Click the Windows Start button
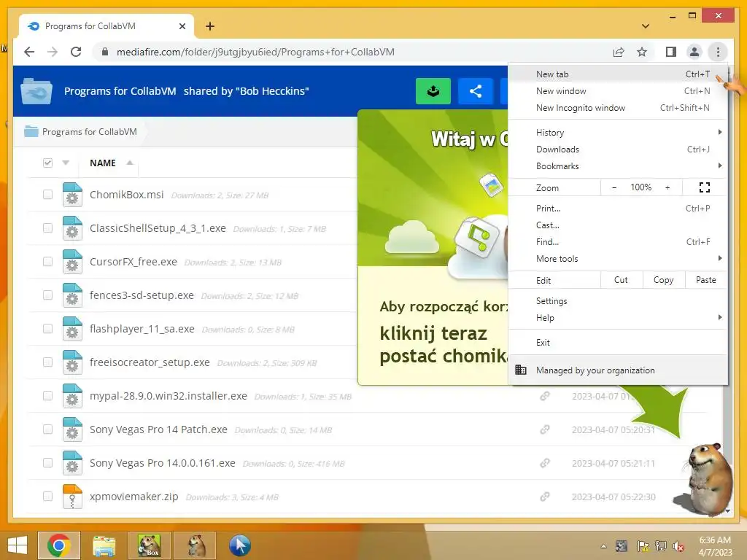The height and width of the screenshot is (560, 747). (18, 545)
